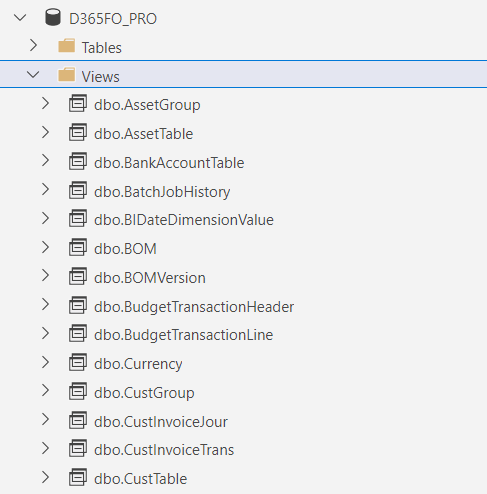487x494 pixels.
Task: Select the dbo.BOM label
Action: [x=125, y=249]
